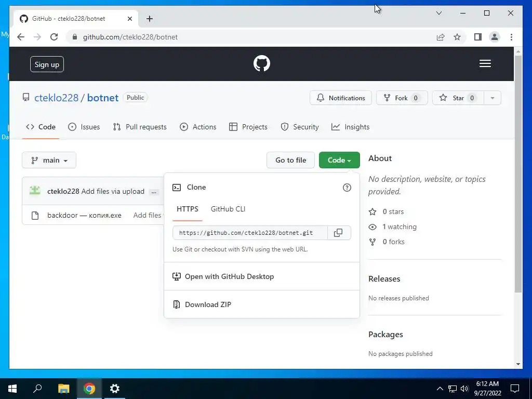
Task: Click Open with GitHub Desktop
Action: [x=223, y=276]
